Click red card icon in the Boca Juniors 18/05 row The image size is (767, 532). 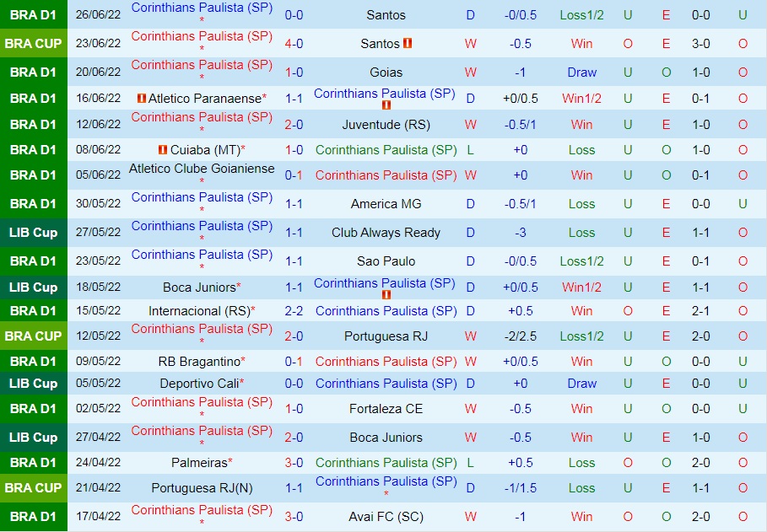click(386, 293)
